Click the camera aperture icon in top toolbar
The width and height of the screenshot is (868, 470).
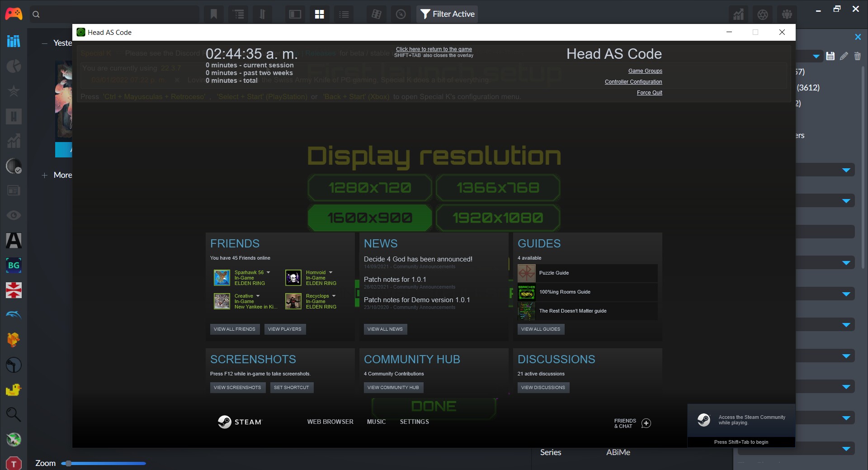pos(763,14)
